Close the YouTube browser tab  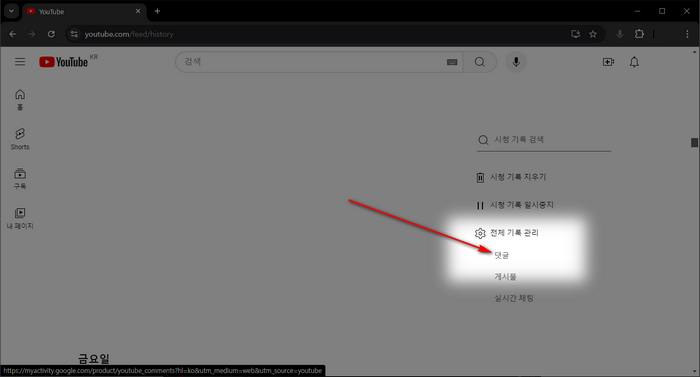pyautogui.click(x=138, y=11)
